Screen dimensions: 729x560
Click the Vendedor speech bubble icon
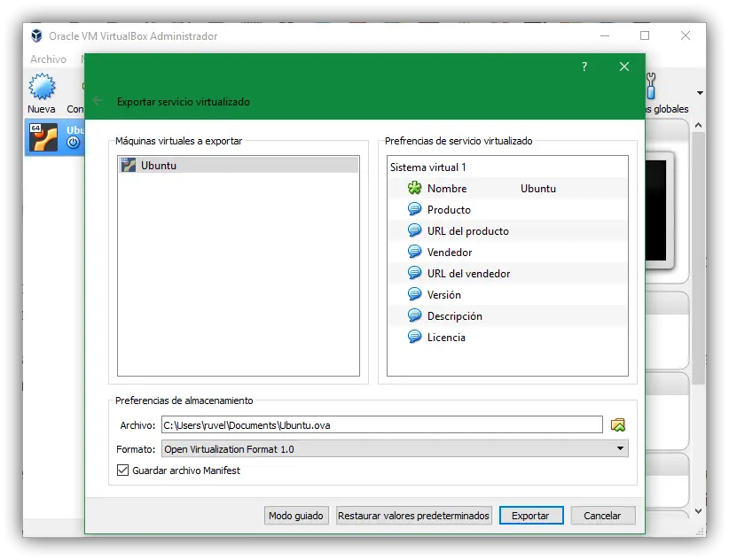coord(414,253)
